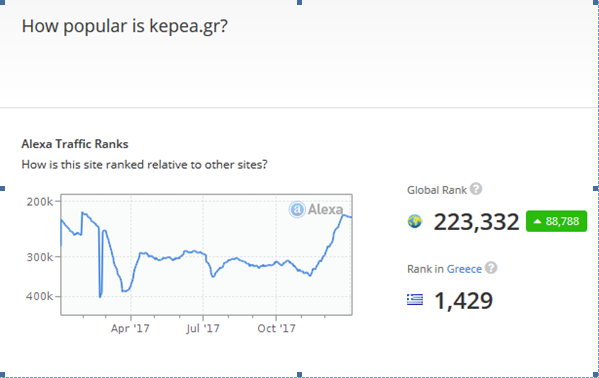Click the green 88,788 rank change badge
This screenshot has height=378, width=599.
click(x=556, y=221)
